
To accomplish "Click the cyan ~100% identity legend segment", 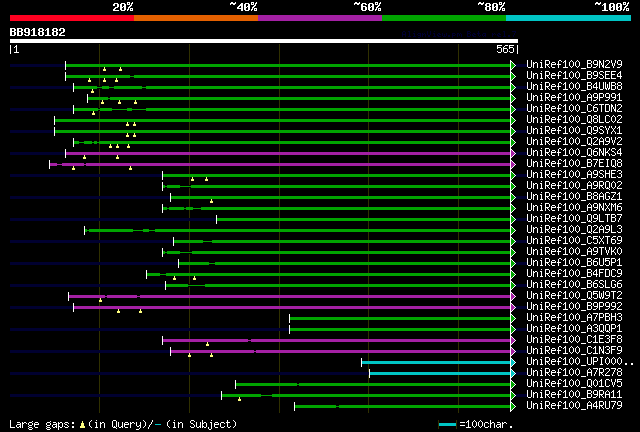I will point(569,18).
